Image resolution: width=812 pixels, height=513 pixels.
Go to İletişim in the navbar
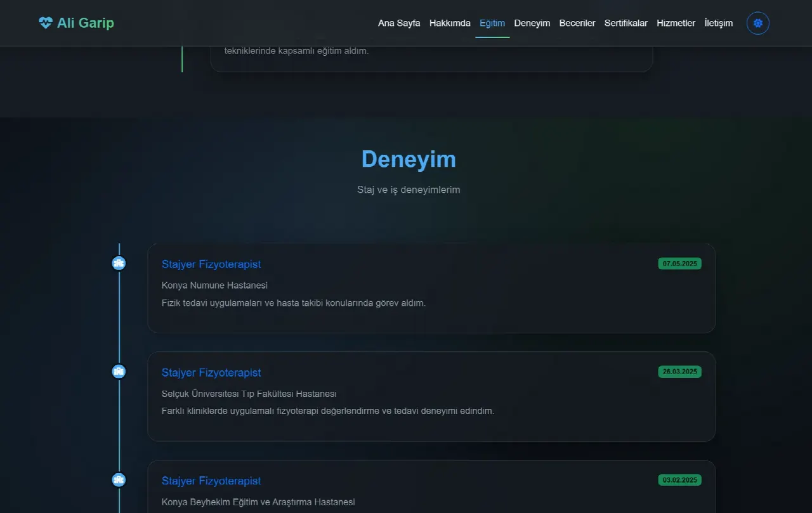tap(719, 23)
